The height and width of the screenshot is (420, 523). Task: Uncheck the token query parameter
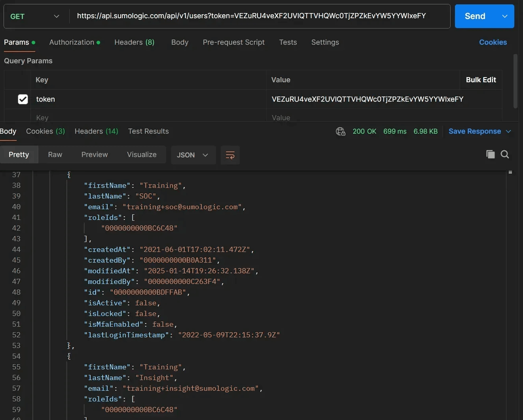point(23,99)
